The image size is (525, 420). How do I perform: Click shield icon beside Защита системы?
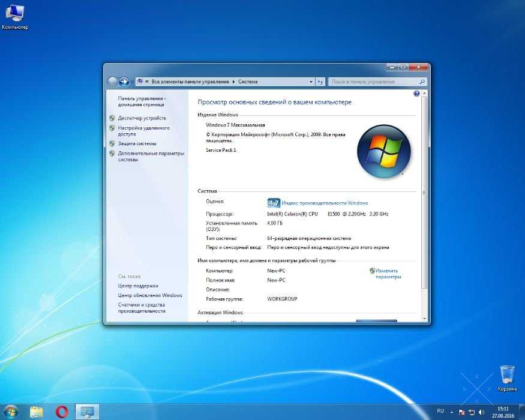click(x=112, y=143)
